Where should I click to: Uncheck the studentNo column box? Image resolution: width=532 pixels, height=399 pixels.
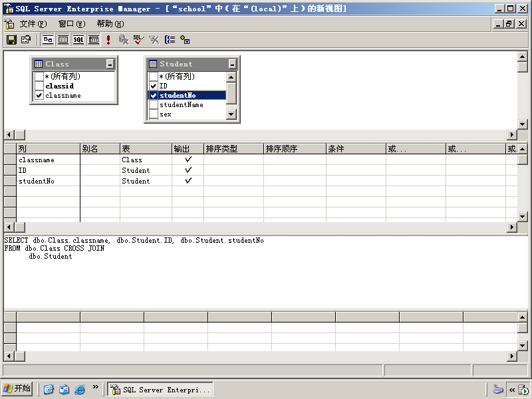tap(154, 95)
